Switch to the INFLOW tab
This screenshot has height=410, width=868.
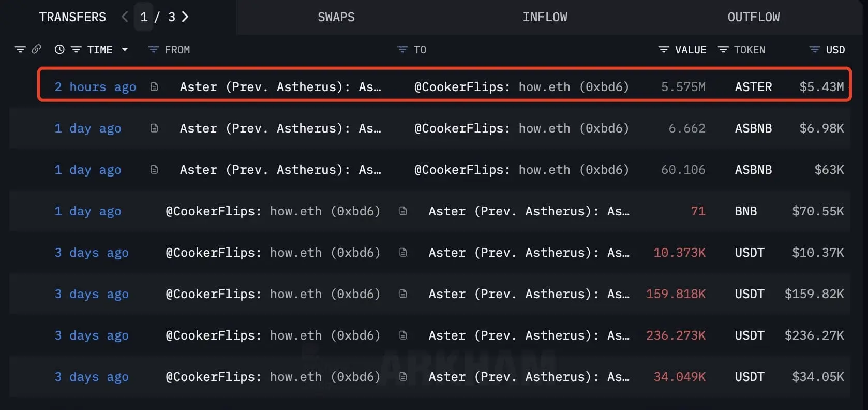[x=545, y=17]
